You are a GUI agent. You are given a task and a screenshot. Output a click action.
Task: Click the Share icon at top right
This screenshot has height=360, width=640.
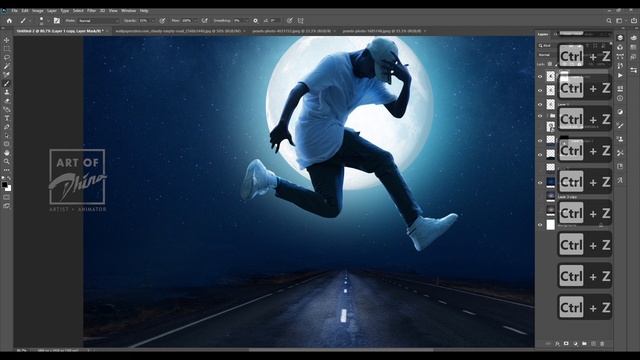(634, 20)
